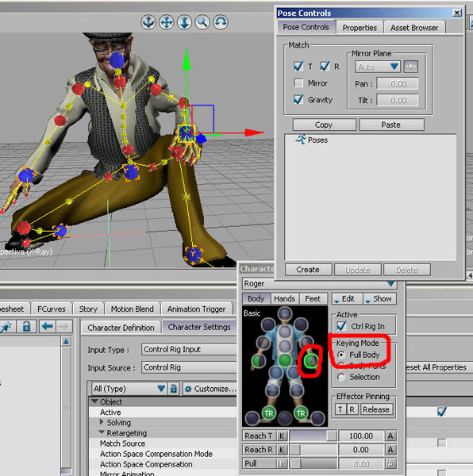Screen dimensions: 473x476
Task: Click the Create pose button
Action: (x=308, y=270)
